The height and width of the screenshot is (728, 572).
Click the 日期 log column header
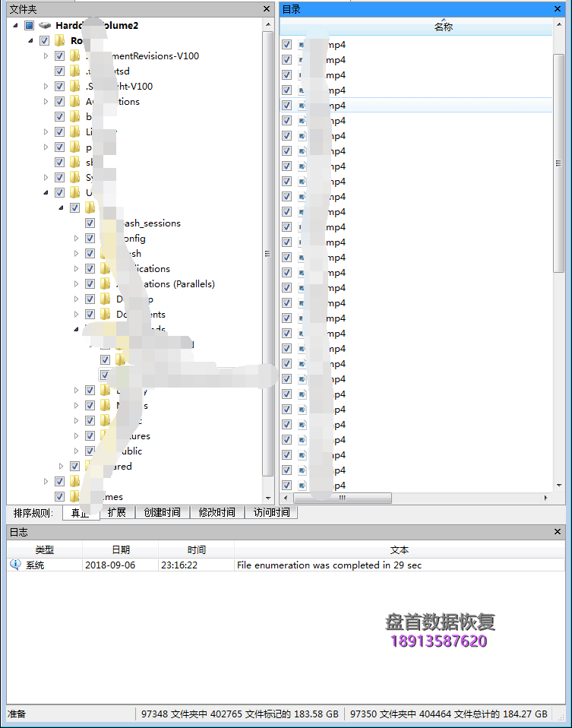[121, 549]
